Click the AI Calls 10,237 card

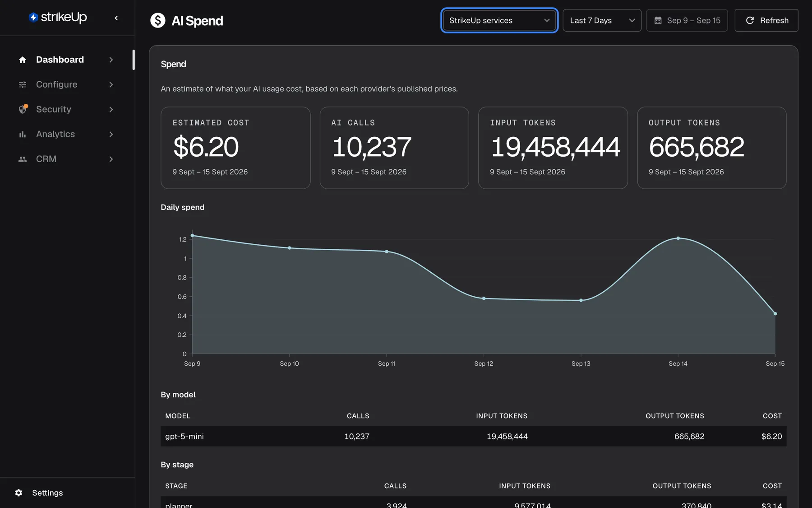tap(394, 148)
